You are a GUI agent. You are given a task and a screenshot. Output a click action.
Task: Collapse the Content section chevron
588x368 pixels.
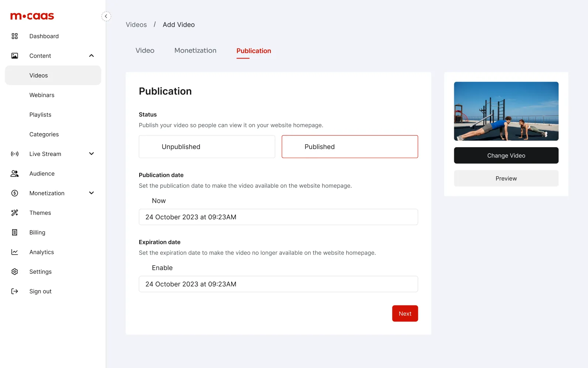pyautogui.click(x=91, y=56)
